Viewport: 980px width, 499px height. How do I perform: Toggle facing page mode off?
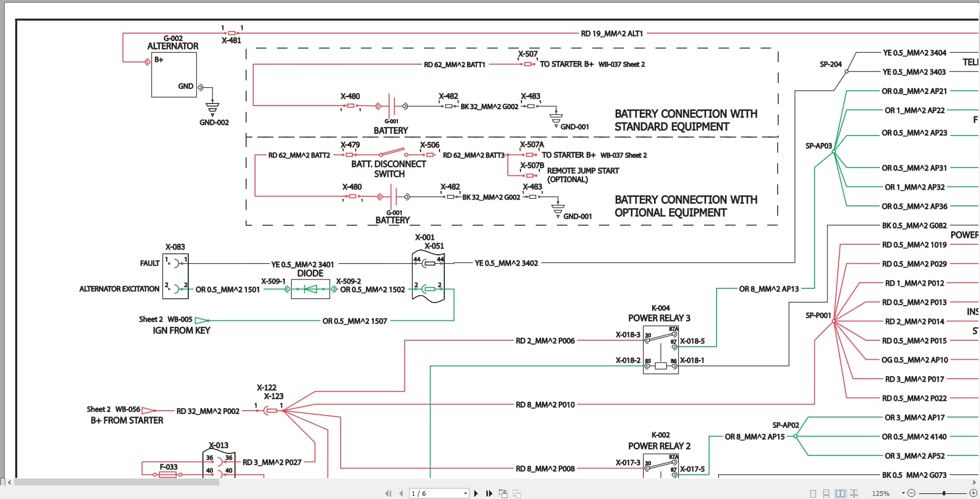point(840,493)
